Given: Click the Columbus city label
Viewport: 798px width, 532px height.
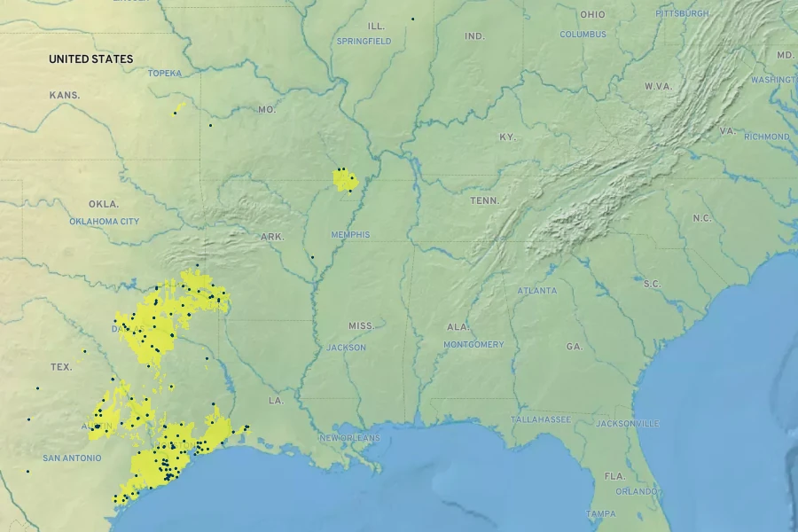Looking at the screenshot, I should [583, 35].
